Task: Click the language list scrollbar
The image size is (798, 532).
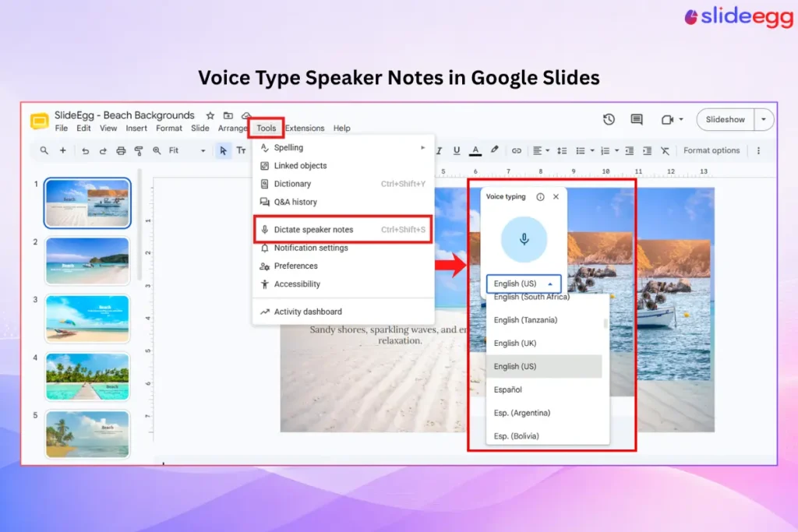Action: (x=605, y=323)
